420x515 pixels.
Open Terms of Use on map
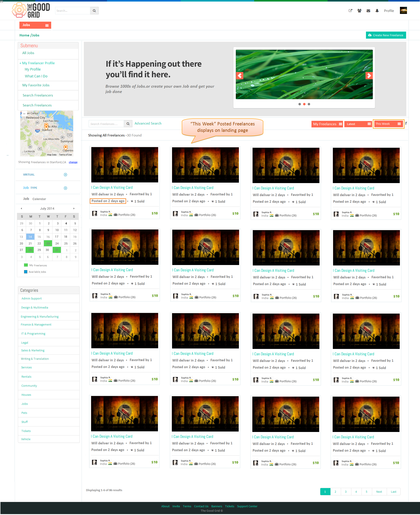(x=65, y=155)
